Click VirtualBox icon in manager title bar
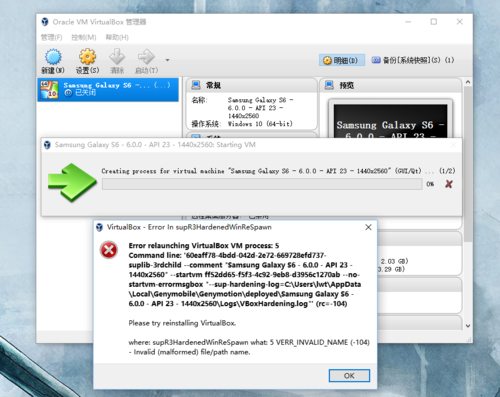 (45, 22)
